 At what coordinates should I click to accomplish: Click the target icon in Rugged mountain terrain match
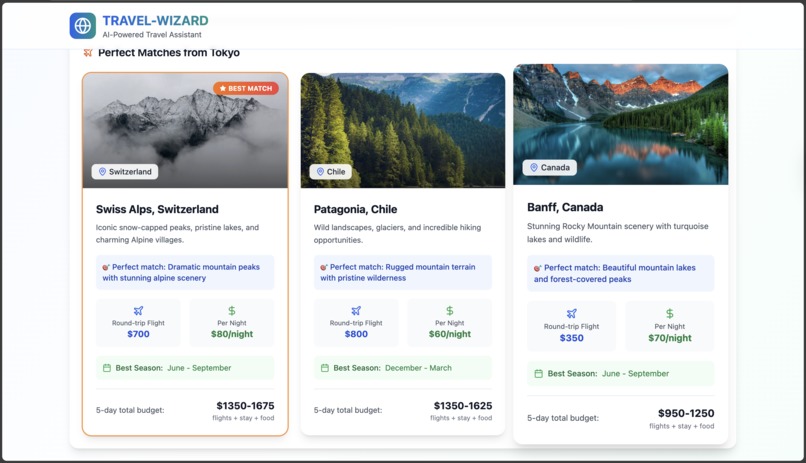pyautogui.click(x=324, y=267)
